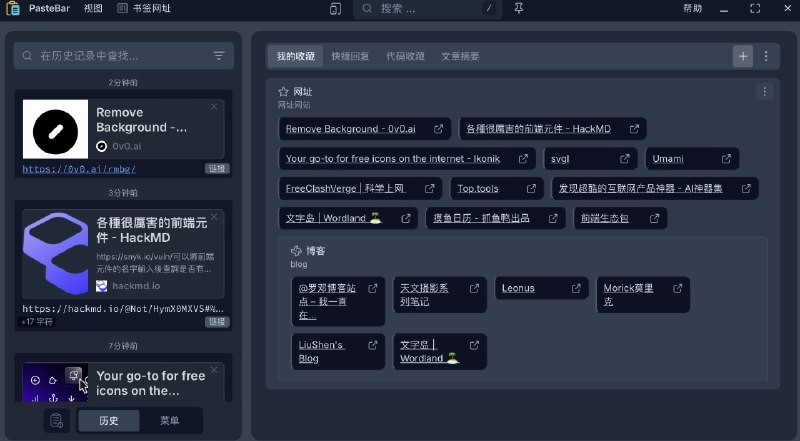The height and width of the screenshot is (441, 800).
Task: Open external link for Umami clip
Action: click(726, 159)
